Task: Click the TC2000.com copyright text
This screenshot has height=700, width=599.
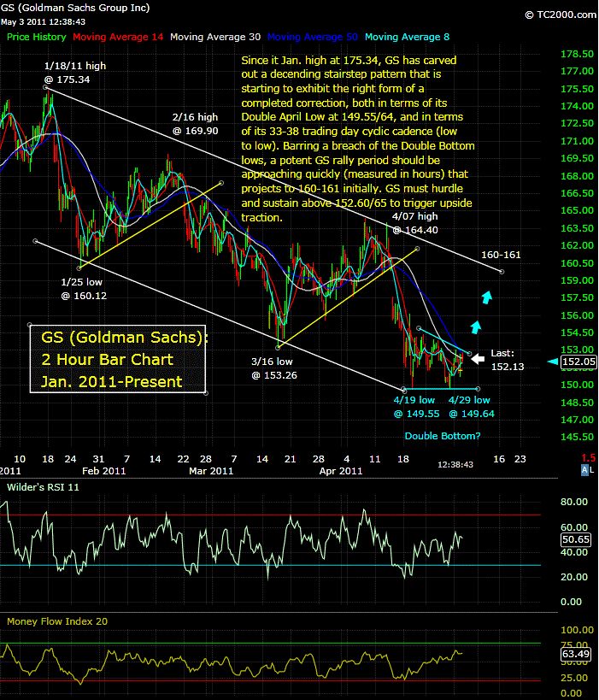Action: tap(561, 15)
